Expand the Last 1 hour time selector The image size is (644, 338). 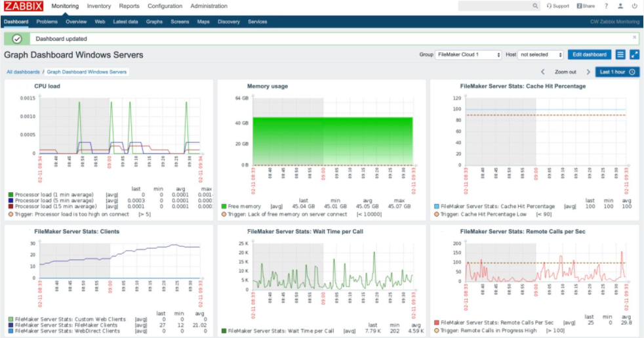(617, 72)
